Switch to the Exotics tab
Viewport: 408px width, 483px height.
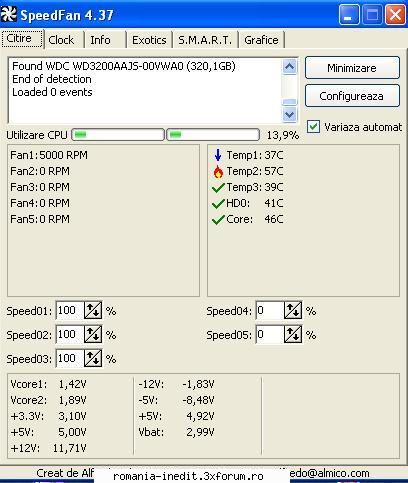(149, 40)
